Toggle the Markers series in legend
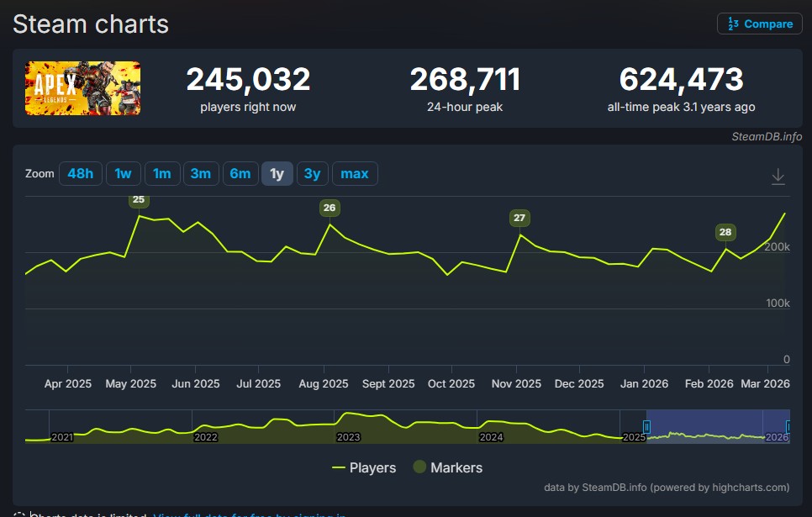Viewport: 812px width, 517px height. pyautogui.click(x=447, y=467)
